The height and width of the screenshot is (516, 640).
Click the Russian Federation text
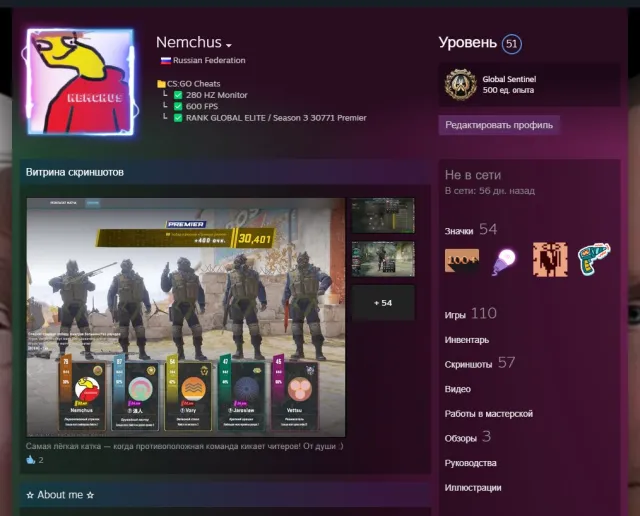[x=209, y=60]
